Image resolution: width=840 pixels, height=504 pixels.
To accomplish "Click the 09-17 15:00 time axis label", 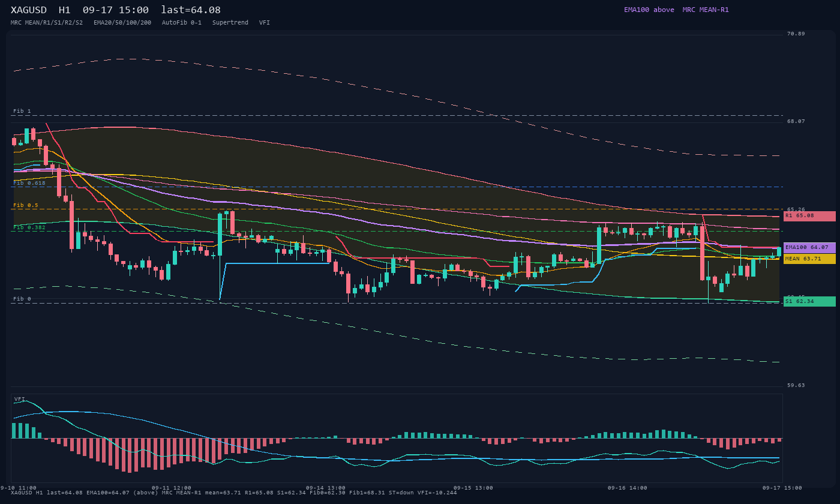I will [x=782, y=488].
